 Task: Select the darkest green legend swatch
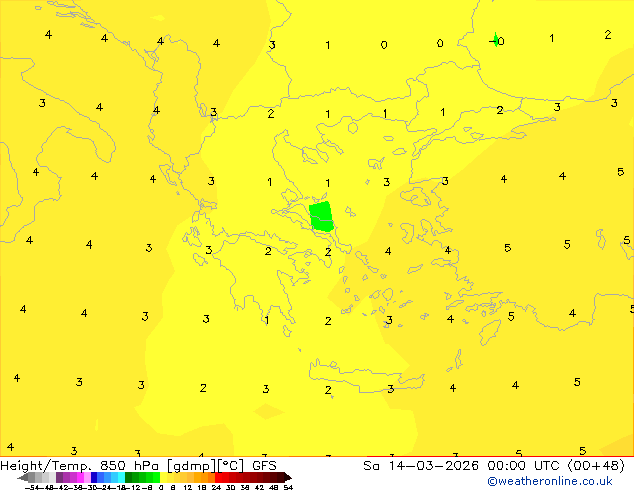(x=129, y=477)
